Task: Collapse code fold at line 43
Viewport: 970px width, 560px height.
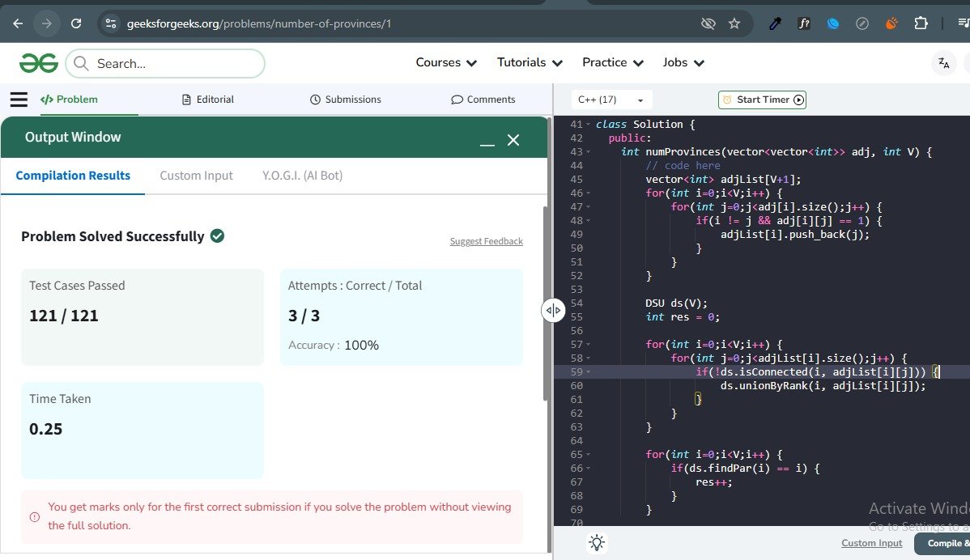Action: pyautogui.click(x=589, y=151)
